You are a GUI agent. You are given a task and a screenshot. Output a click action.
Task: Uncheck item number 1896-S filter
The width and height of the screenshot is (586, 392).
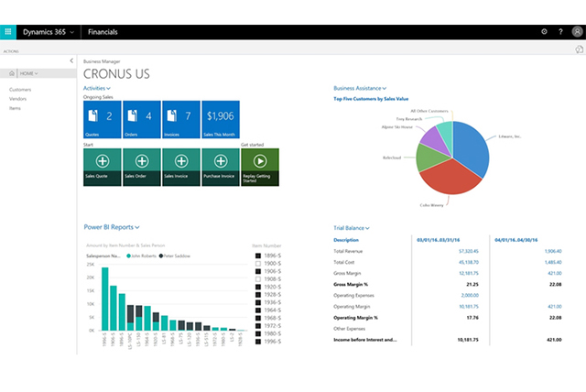[258, 256]
